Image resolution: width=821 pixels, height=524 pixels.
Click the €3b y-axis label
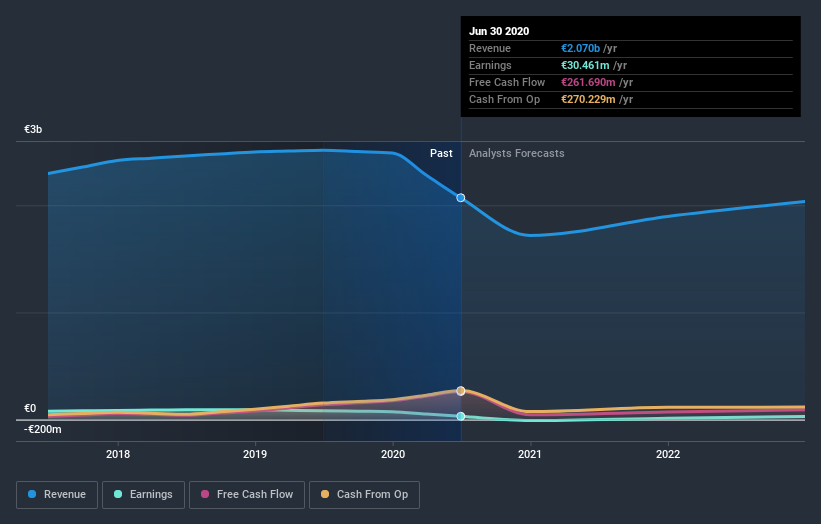pyautogui.click(x=33, y=129)
